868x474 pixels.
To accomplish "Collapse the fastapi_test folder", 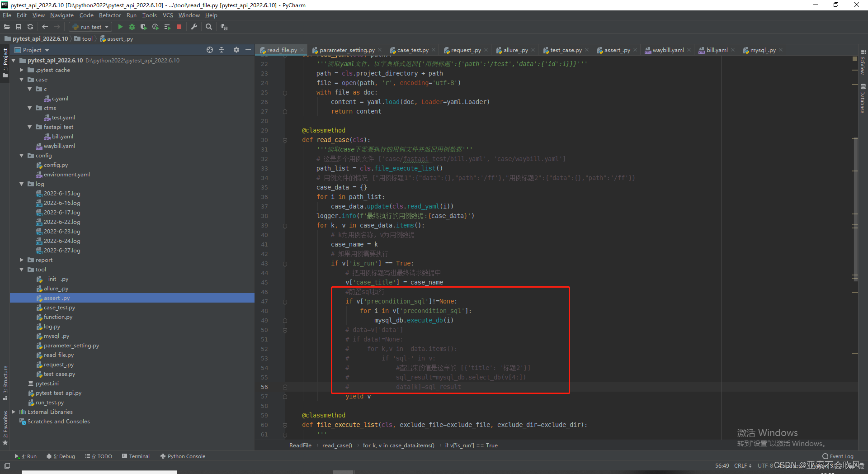I will pos(30,127).
